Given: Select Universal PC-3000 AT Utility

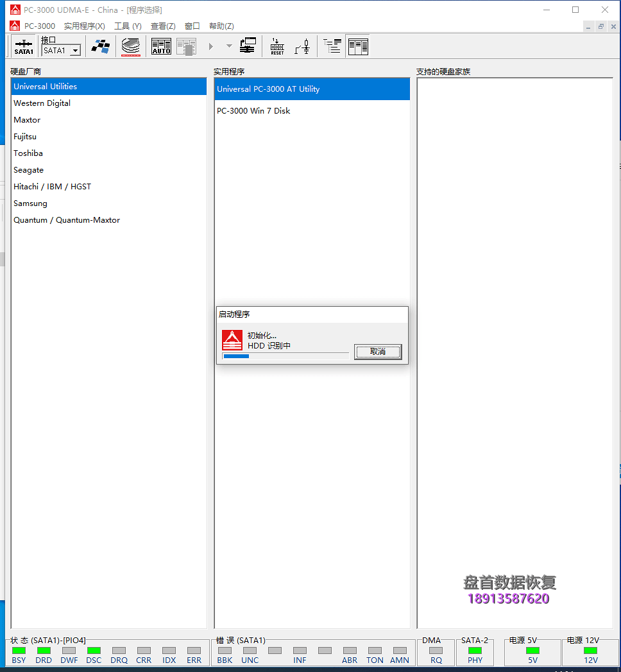Looking at the screenshot, I should coord(312,89).
